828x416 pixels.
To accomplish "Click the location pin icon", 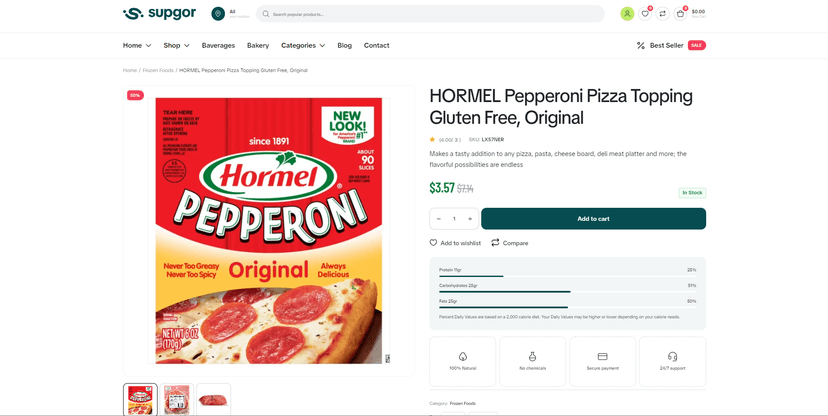I will point(218,14).
